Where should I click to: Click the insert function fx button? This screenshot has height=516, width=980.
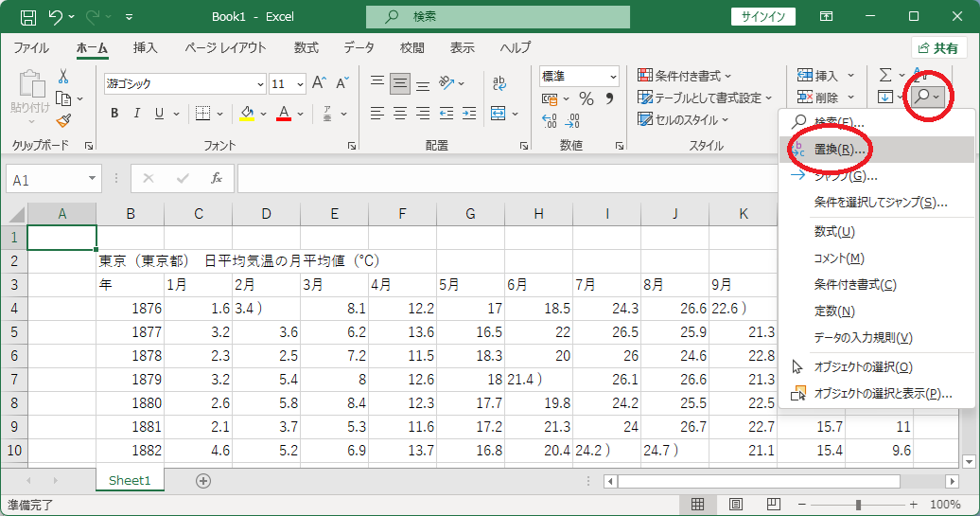coord(217,179)
